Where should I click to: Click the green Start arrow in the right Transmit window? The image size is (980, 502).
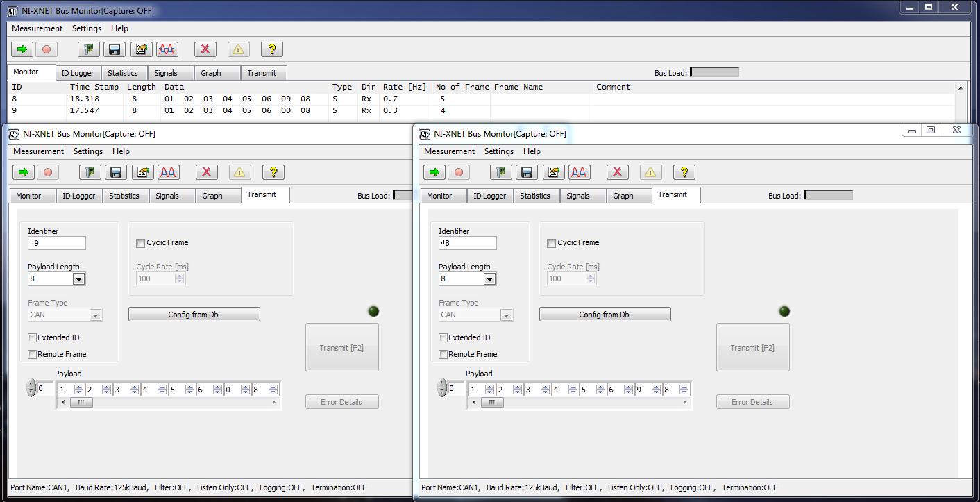pyautogui.click(x=434, y=172)
